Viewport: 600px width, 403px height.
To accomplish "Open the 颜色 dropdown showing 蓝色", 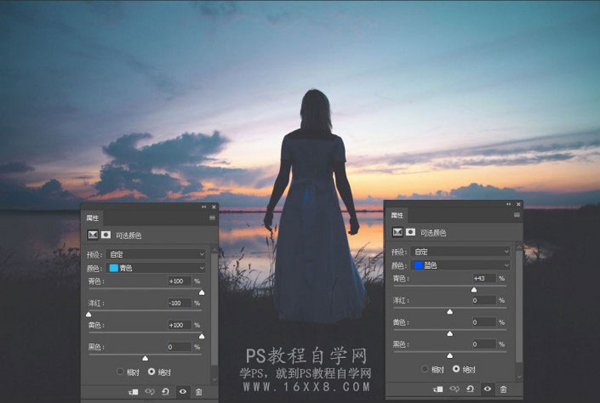I will (461, 265).
